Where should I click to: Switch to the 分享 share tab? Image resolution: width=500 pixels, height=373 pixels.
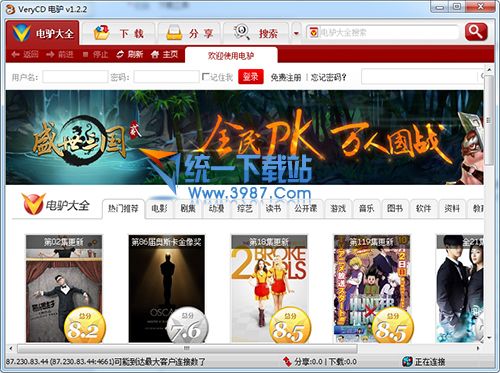(x=189, y=33)
